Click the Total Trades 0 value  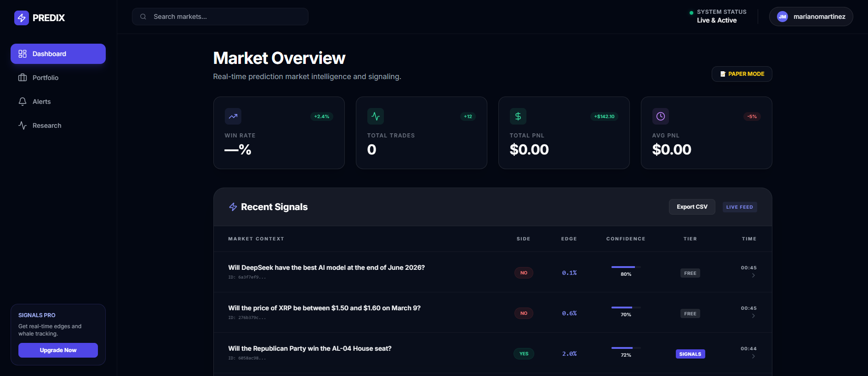click(371, 150)
